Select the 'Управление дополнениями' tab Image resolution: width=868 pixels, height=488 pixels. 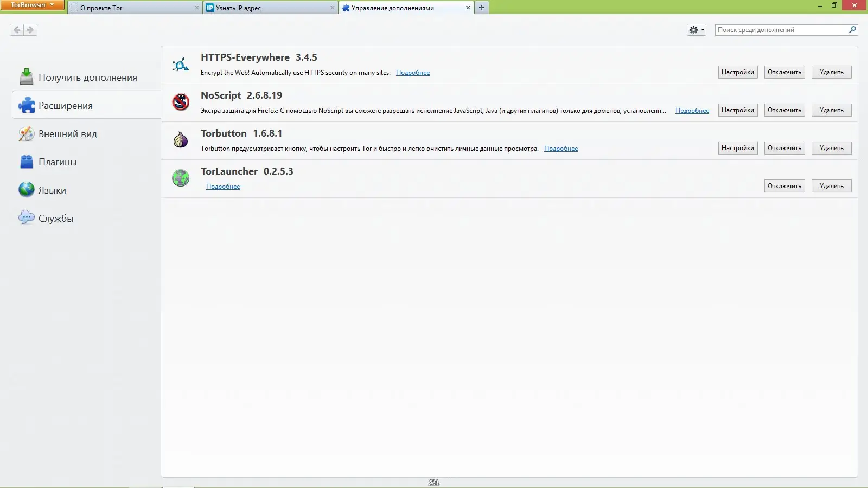(x=406, y=8)
